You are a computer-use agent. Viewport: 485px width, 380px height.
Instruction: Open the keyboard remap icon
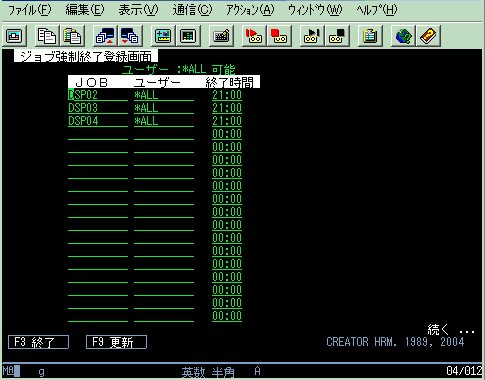[221, 36]
